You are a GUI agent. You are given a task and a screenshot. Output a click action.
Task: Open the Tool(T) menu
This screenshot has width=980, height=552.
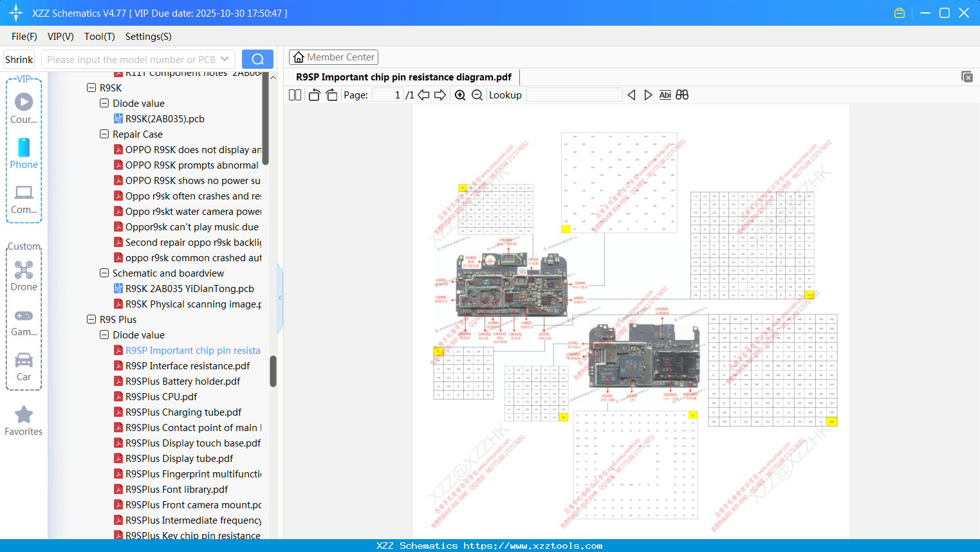(x=100, y=37)
